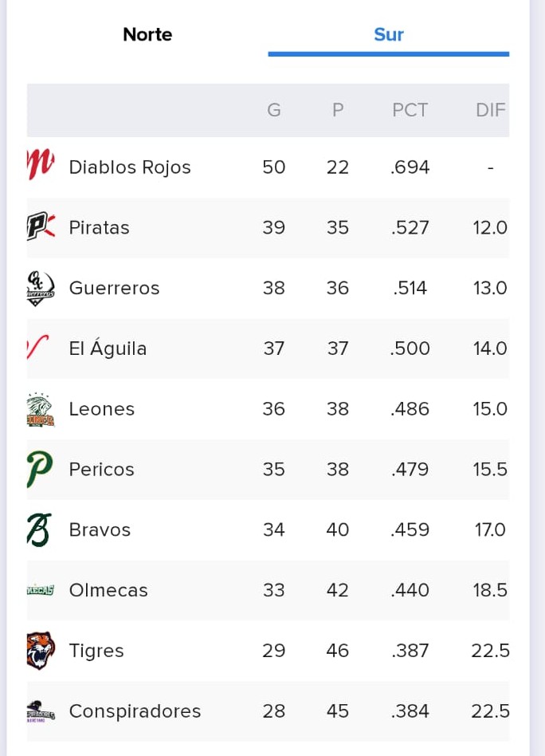The width and height of the screenshot is (545, 756).
Task: Open the Guerreros team name link
Action: [x=114, y=288]
